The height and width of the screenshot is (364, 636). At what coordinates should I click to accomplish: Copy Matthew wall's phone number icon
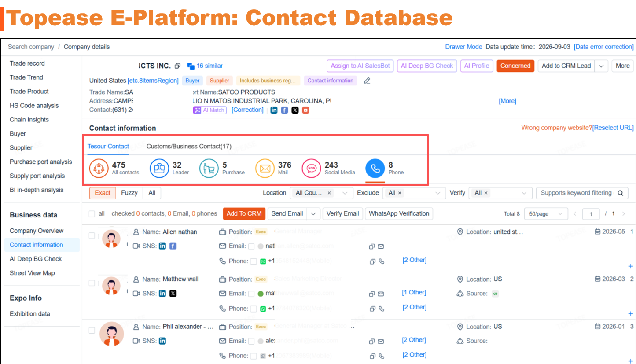372,309
